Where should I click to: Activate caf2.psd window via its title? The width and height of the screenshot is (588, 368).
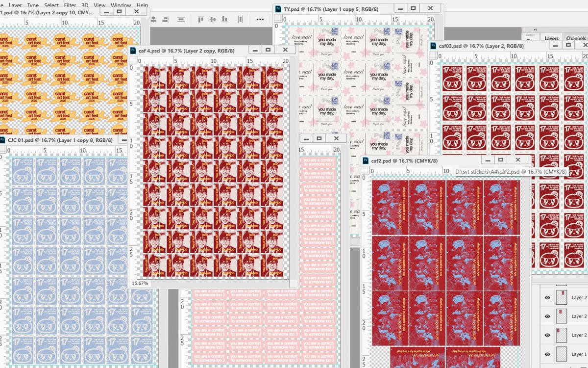point(404,160)
